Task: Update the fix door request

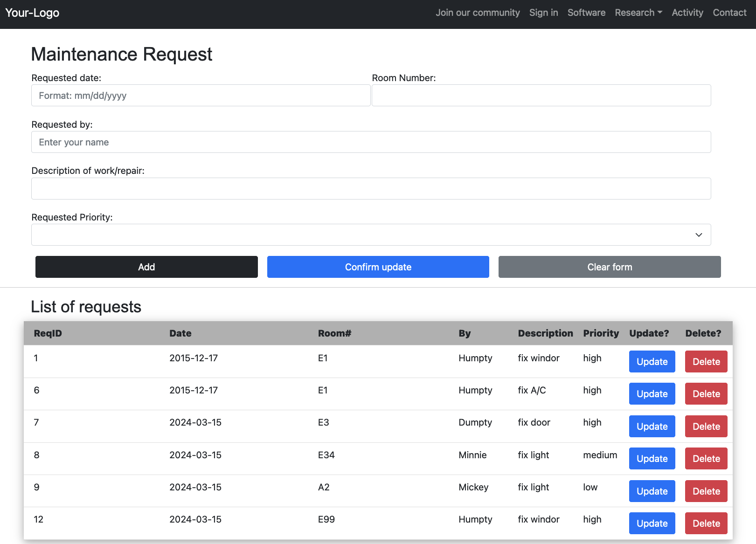Action: 652,426
